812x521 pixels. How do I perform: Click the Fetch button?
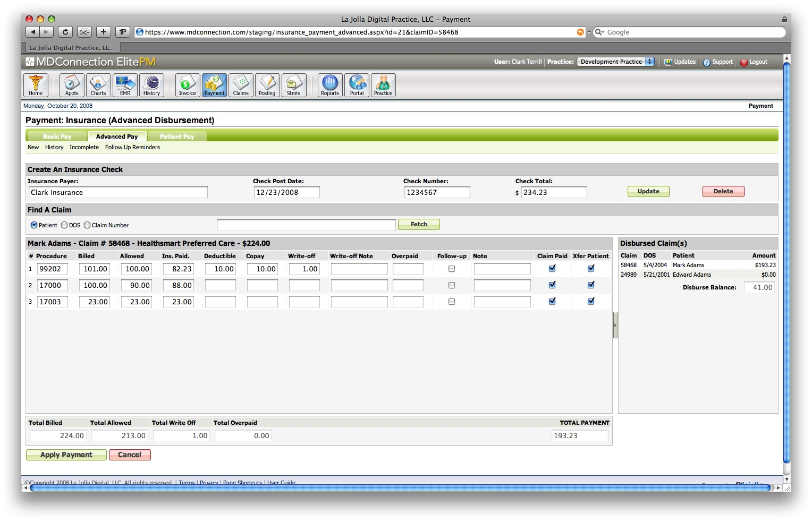coord(419,224)
